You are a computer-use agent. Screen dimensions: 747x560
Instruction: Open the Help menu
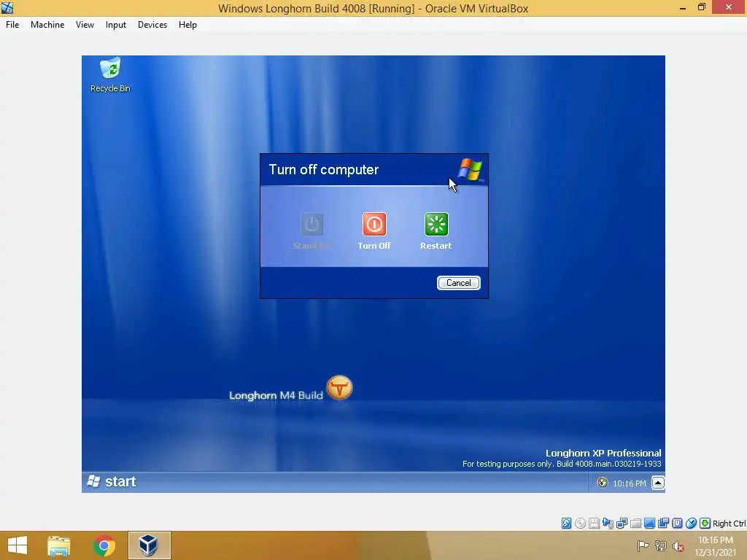187,25
